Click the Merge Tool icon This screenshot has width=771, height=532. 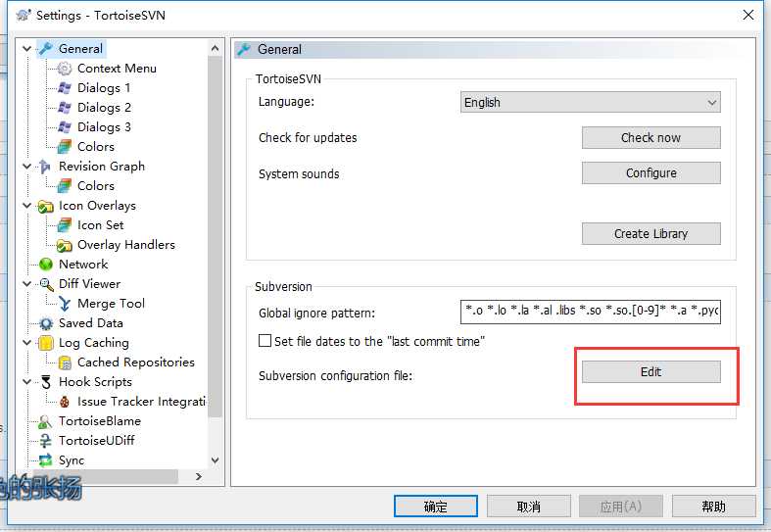coord(65,304)
